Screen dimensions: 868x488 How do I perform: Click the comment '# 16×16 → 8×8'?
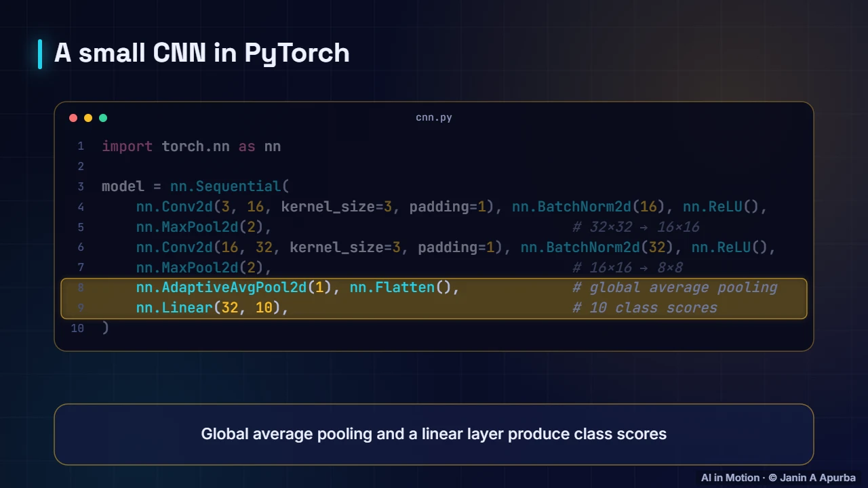click(627, 268)
